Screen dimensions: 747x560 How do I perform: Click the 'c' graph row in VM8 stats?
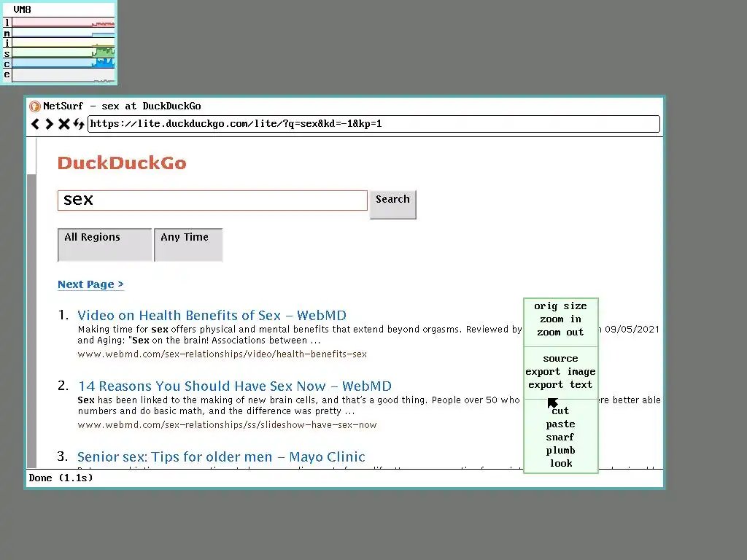coord(59,63)
